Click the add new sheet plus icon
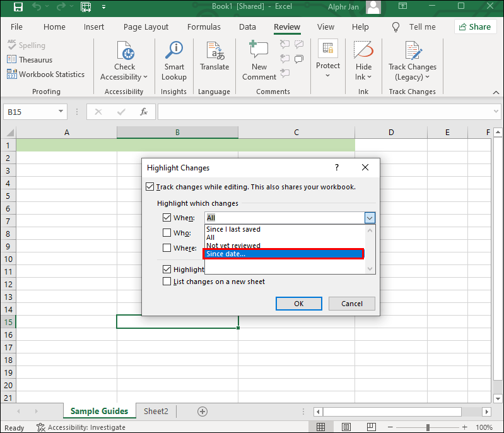Screen dimensions: 504x433 click(202, 411)
